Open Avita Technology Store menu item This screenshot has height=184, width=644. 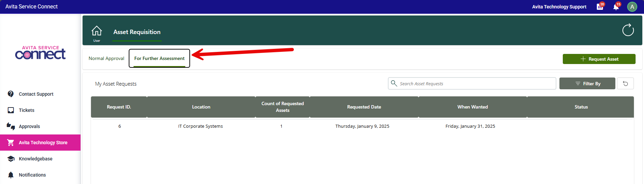click(x=40, y=143)
